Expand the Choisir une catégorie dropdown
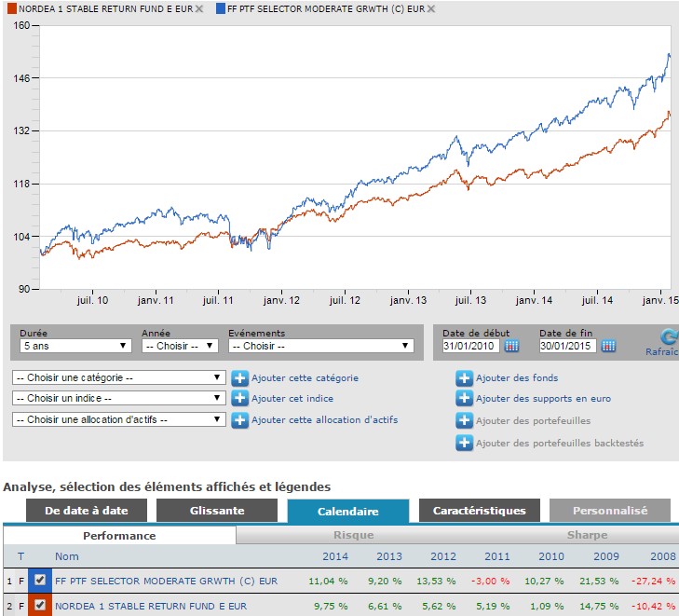This screenshot has width=679, height=616. pos(118,377)
